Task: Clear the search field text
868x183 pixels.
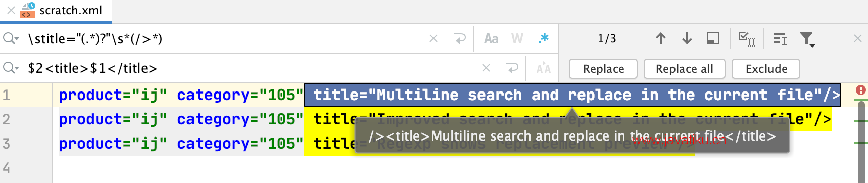Action: pos(433,38)
